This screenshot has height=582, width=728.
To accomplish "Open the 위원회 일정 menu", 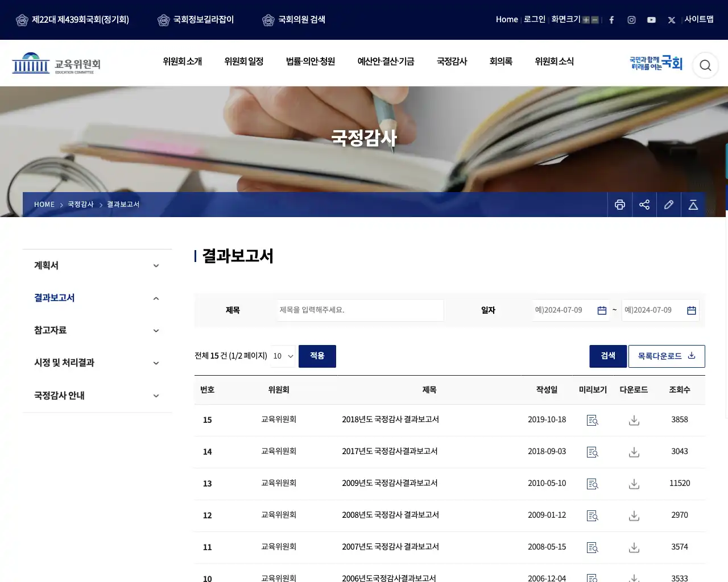I will (x=244, y=61).
